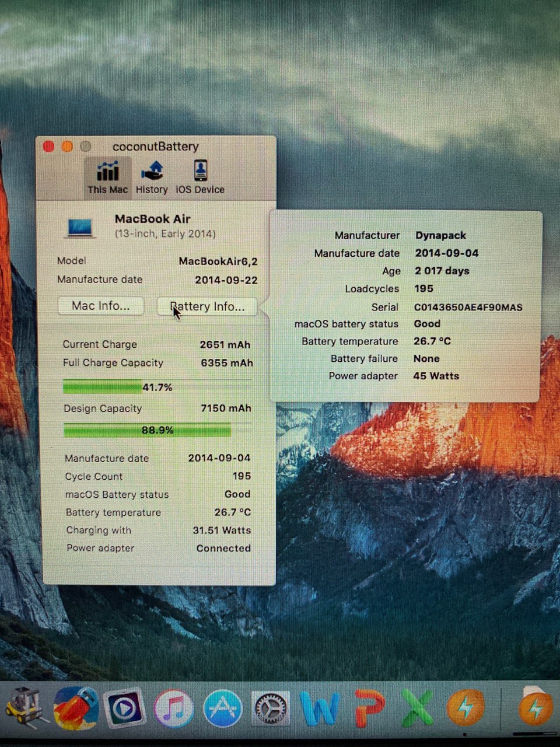This screenshot has height=747, width=560.
Task: Open the video player dock icon
Action: click(x=125, y=708)
